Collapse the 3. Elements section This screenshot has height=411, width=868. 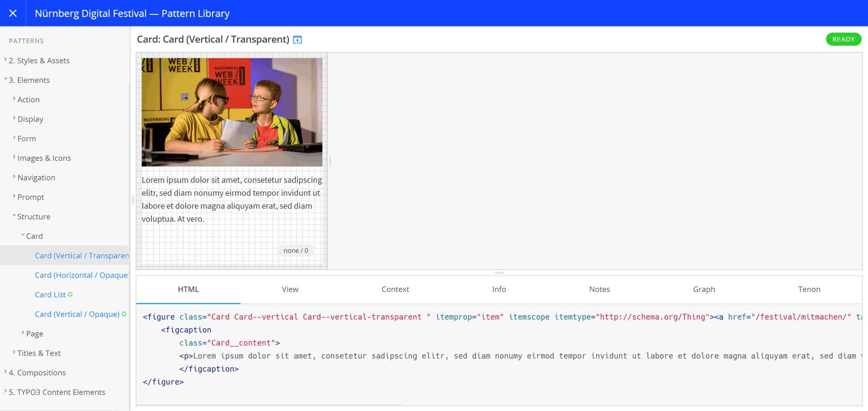tap(29, 80)
